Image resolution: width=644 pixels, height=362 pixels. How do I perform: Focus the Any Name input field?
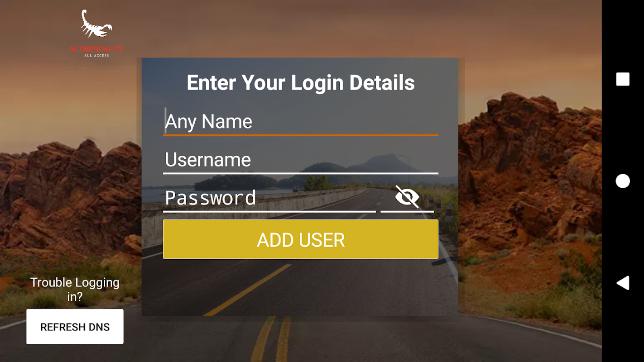(301, 121)
